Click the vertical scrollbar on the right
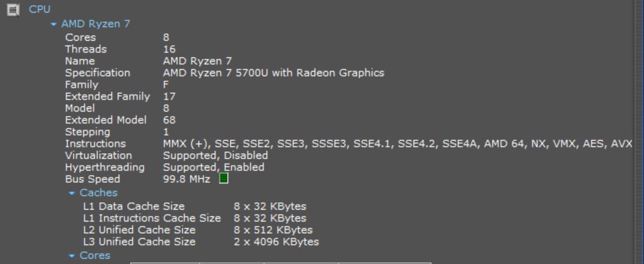 click(638, 132)
